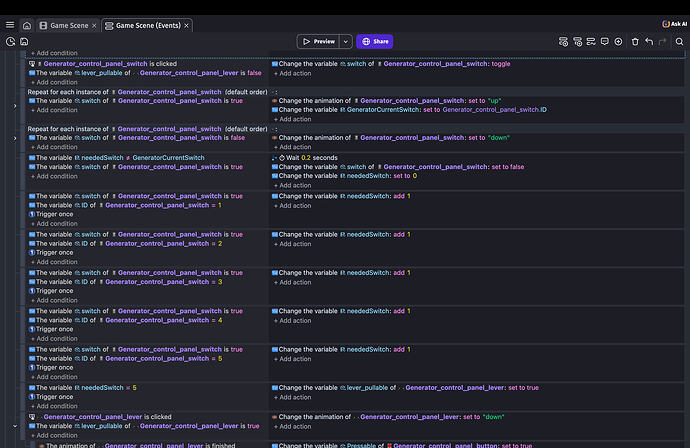Screen dimensions: 690x448
Task: Add condition under ID = 3 Trigger once
Action: pyautogui.click(x=54, y=300)
